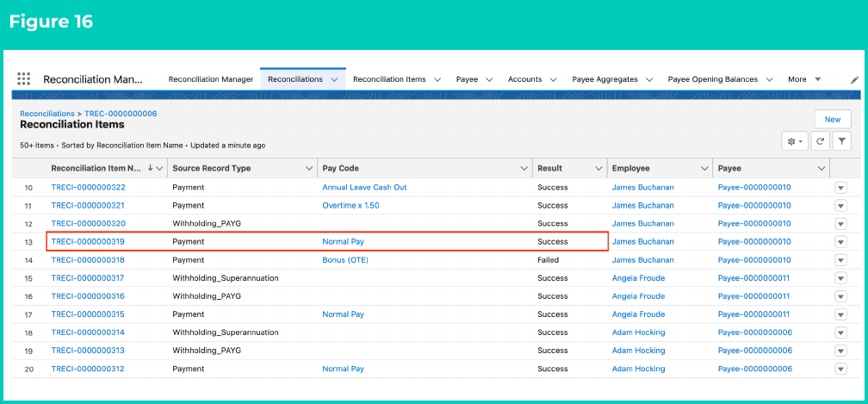The height and width of the screenshot is (404, 868).
Task: Open Payee-0000000006 in the TRECI-0000000313 row
Action: (755, 351)
